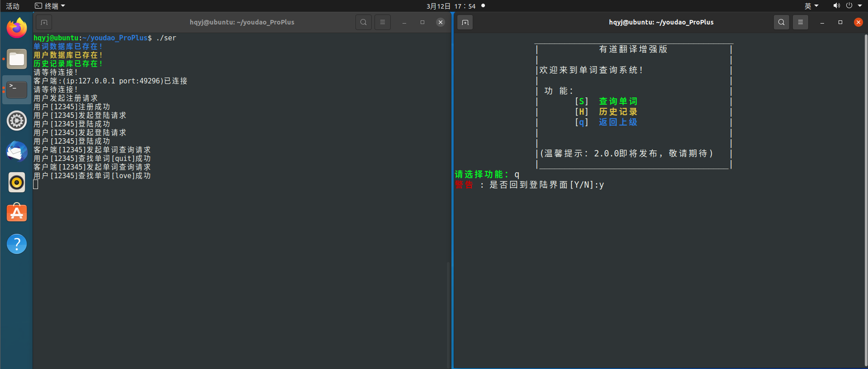This screenshot has width=868, height=369.
Task: Minimize the right terminal window
Action: tap(822, 22)
